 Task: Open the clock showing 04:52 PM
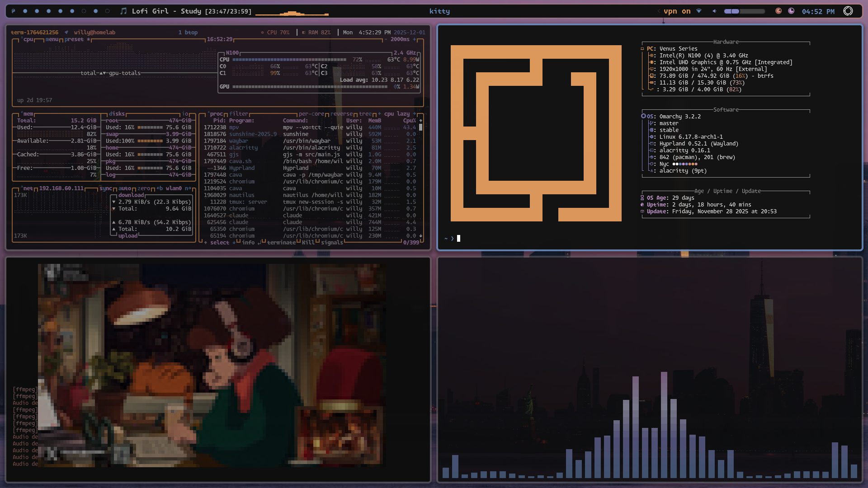coord(818,11)
